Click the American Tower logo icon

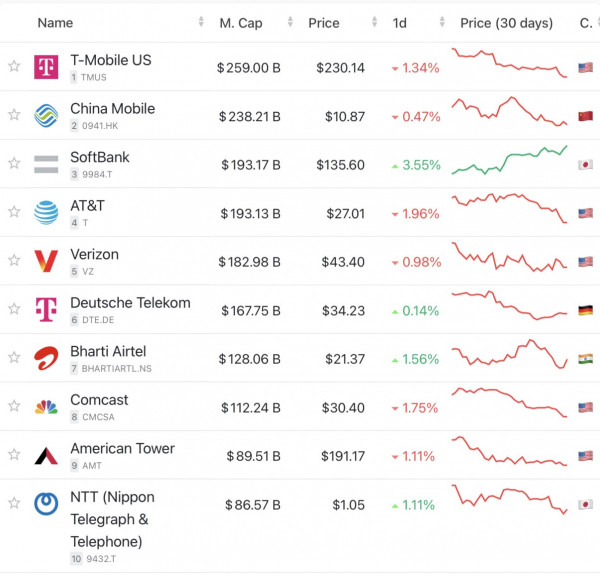[46, 455]
